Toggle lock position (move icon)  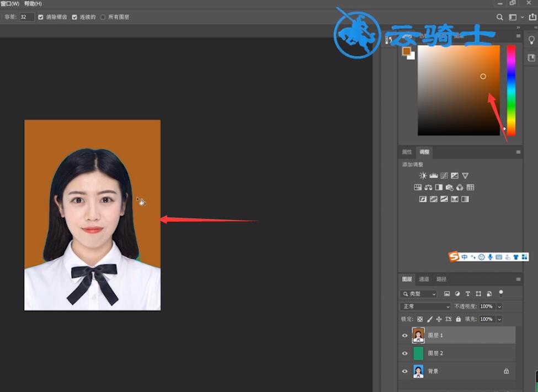click(x=439, y=319)
